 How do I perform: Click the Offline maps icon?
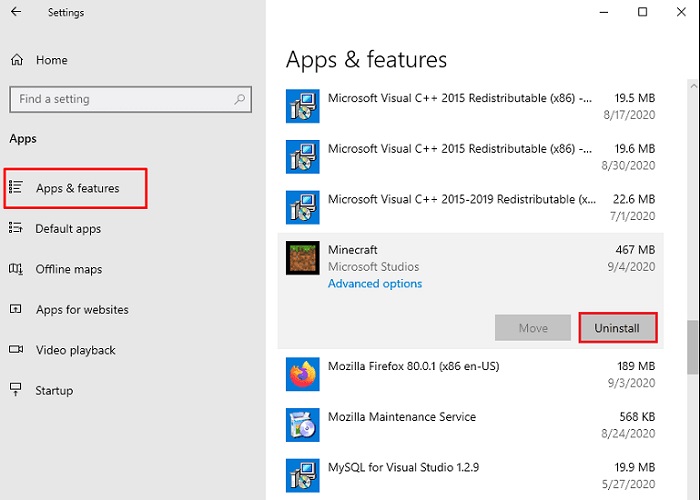point(16,269)
